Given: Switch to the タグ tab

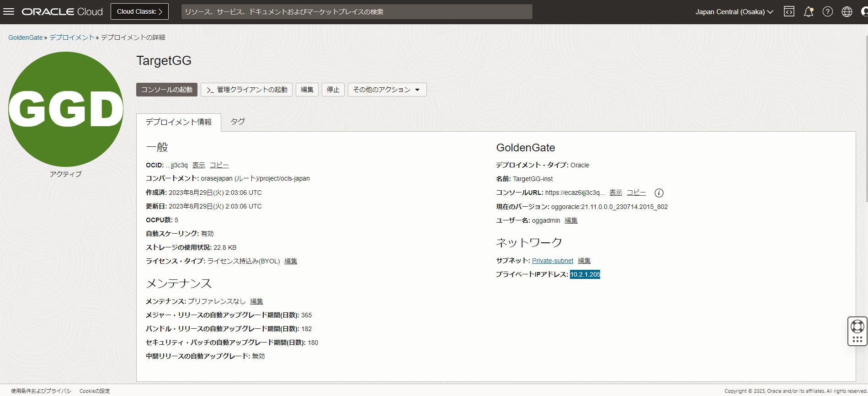Looking at the screenshot, I should [x=238, y=122].
